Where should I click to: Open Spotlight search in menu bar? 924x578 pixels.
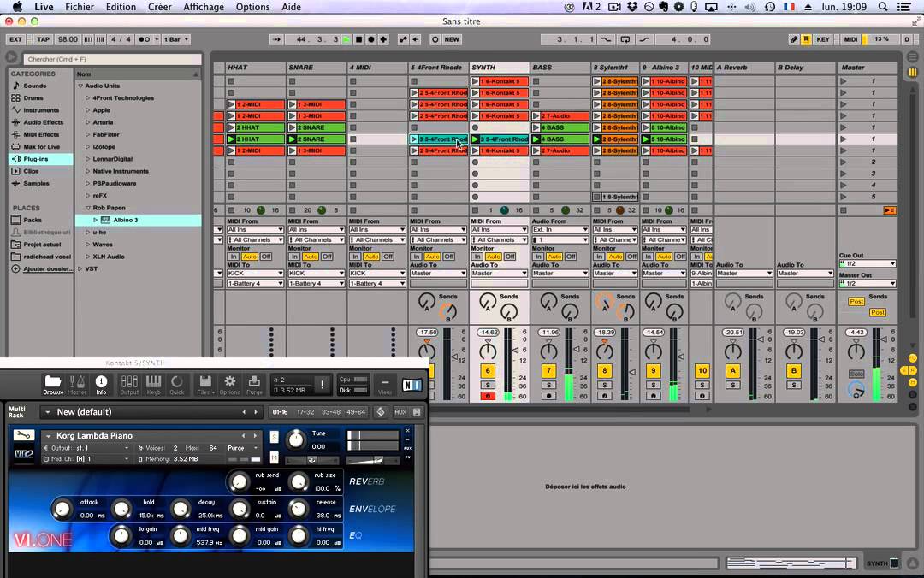tap(883, 7)
